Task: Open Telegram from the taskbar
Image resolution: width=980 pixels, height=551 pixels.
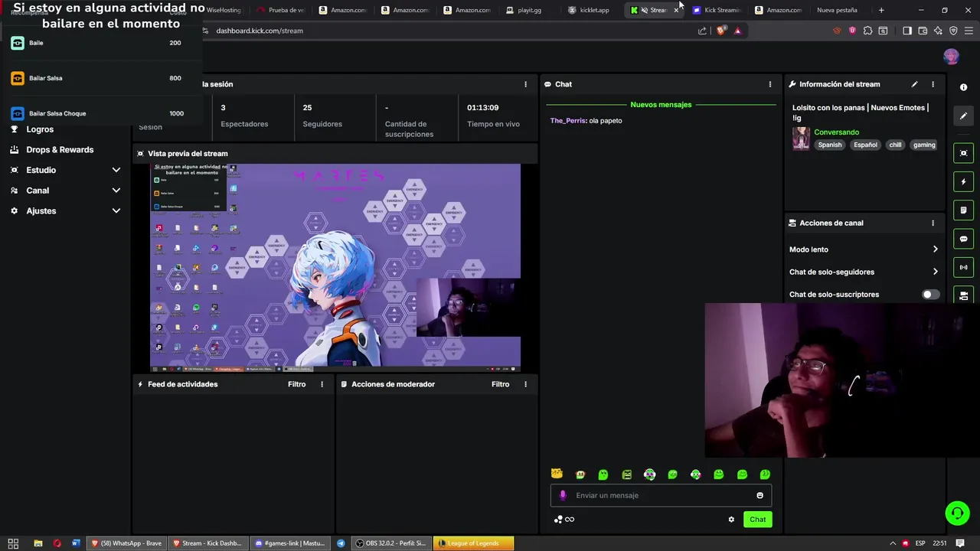Action: pyautogui.click(x=341, y=543)
